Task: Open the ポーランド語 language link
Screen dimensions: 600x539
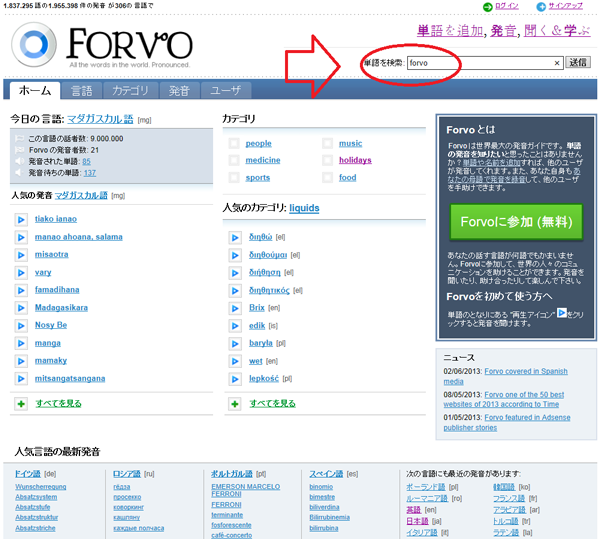Action: (x=426, y=487)
